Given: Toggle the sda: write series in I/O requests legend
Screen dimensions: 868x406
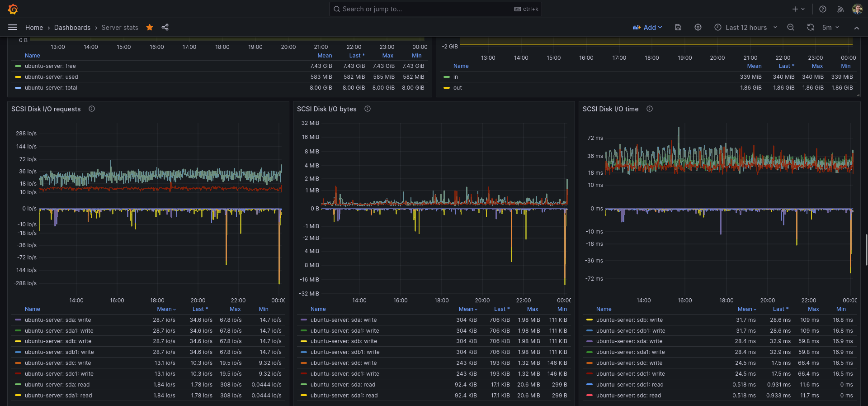Looking at the screenshot, I should (58, 320).
